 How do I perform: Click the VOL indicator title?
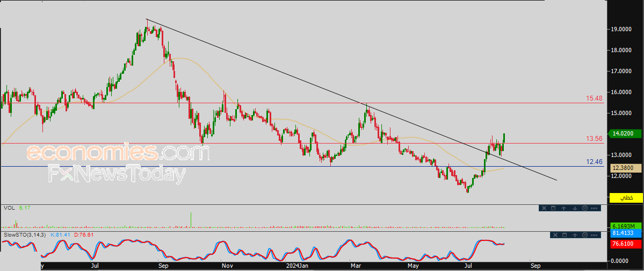tap(8, 208)
